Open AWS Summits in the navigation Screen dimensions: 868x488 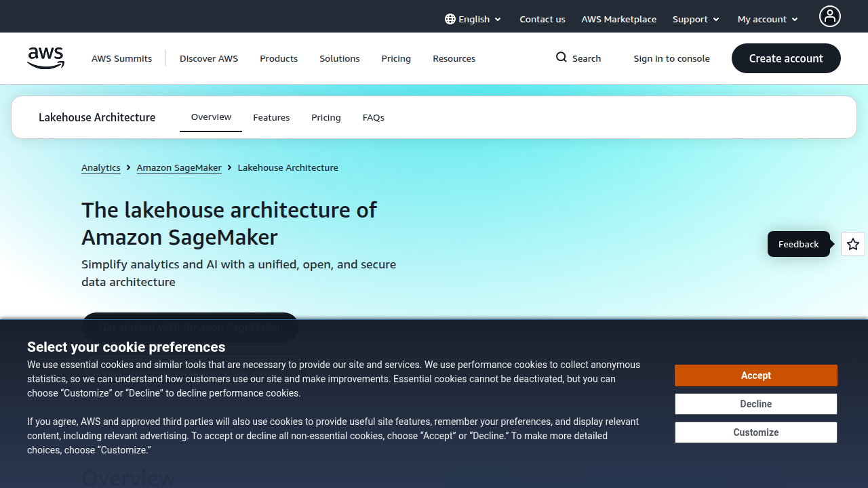click(122, 58)
